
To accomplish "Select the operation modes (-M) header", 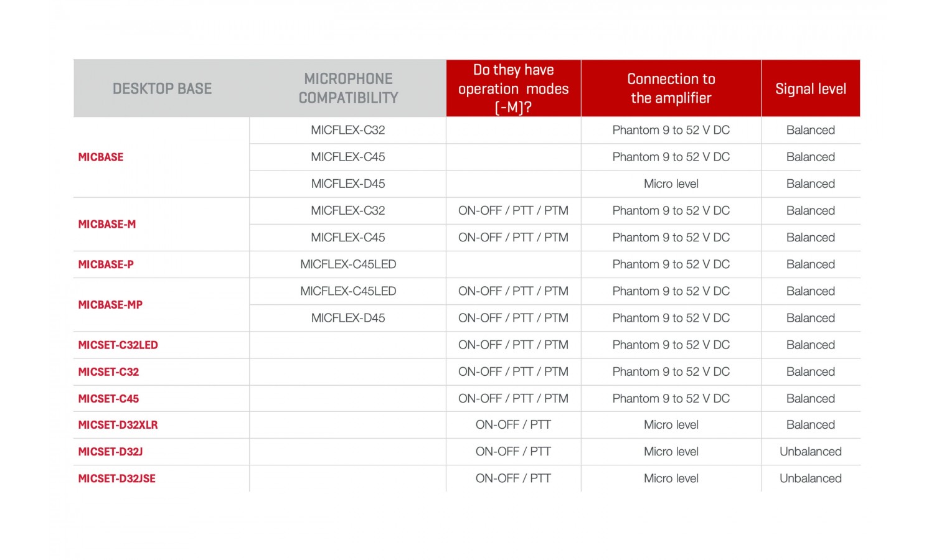I will 513,88.
